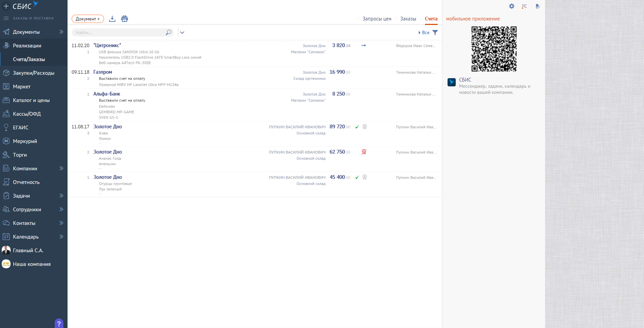Open Маркет from the sidebar
This screenshot has width=644, height=328.
tap(21, 86)
